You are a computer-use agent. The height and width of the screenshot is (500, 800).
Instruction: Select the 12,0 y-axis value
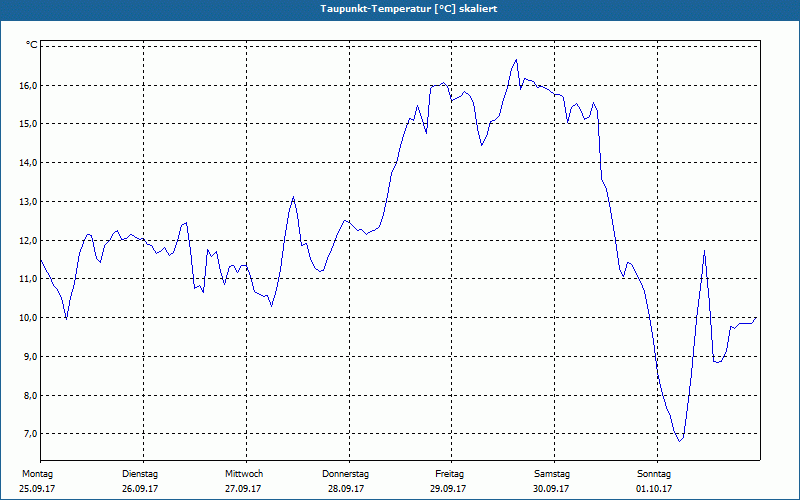pyautogui.click(x=29, y=240)
